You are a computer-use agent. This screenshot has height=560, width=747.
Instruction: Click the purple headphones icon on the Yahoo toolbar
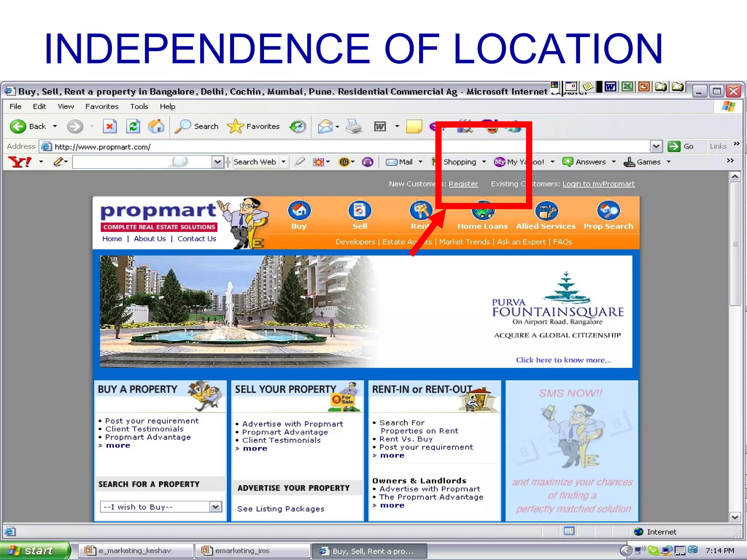pyautogui.click(x=367, y=162)
